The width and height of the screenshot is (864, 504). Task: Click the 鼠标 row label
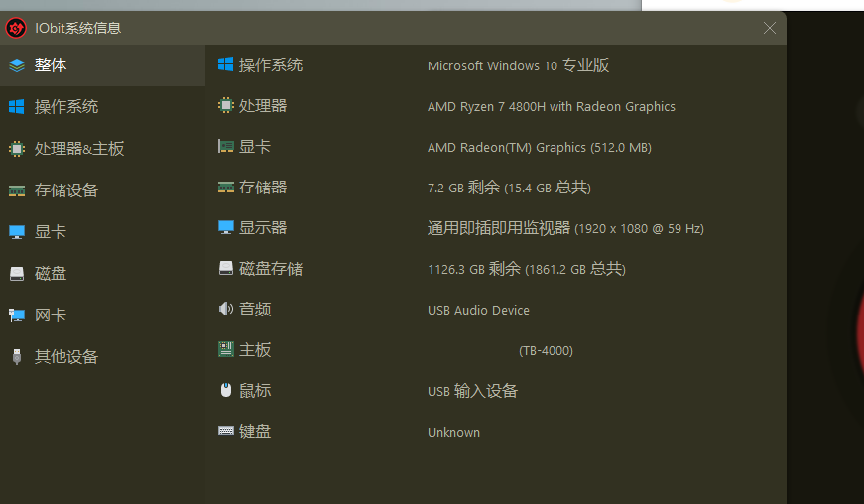(x=255, y=391)
